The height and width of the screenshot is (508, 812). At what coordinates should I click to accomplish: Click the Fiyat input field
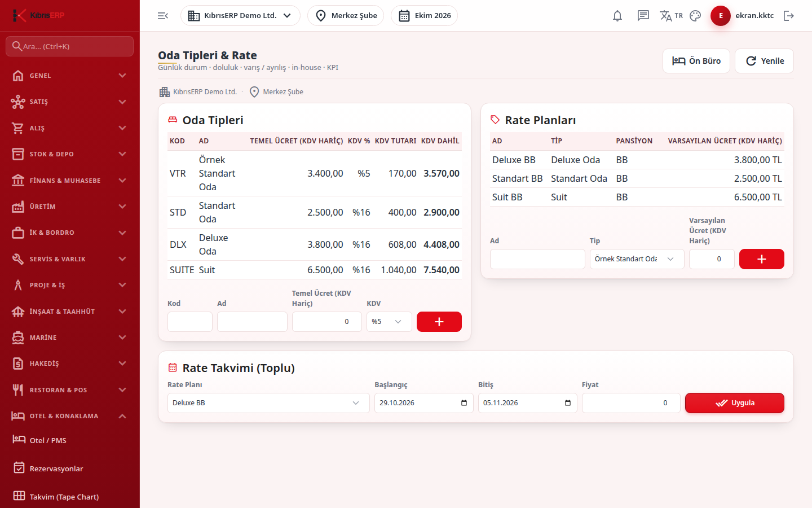pyautogui.click(x=631, y=403)
